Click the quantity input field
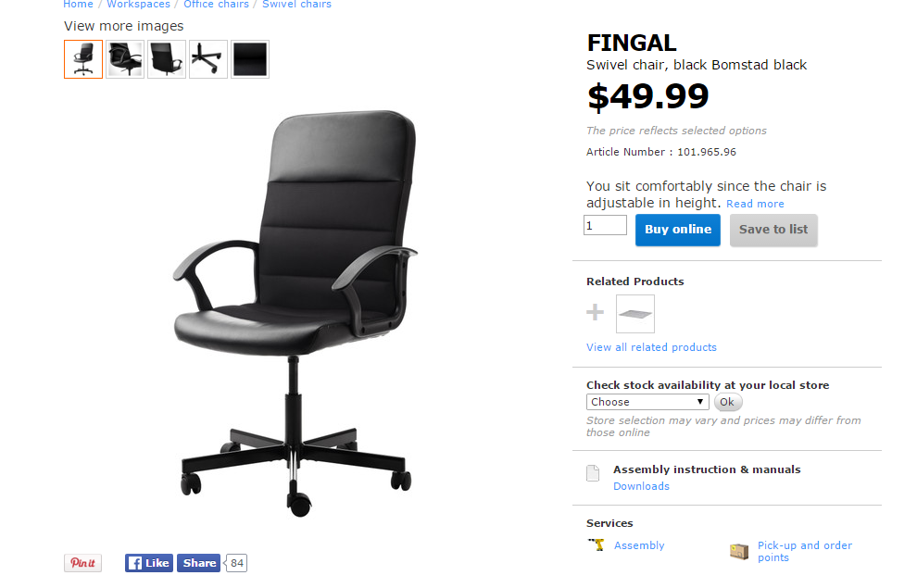Image resolution: width=917 pixels, height=588 pixels. click(x=605, y=226)
